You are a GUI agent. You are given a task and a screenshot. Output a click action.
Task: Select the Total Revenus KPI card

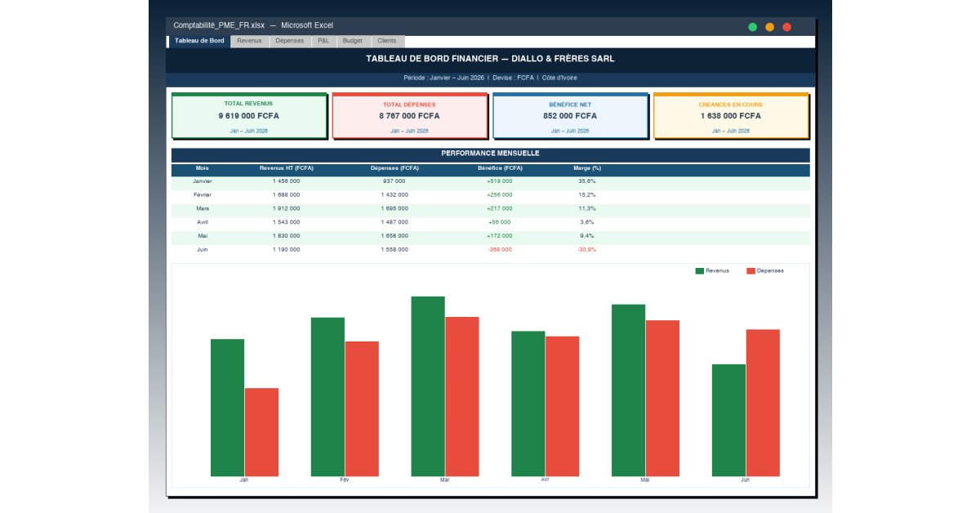coord(249,116)
